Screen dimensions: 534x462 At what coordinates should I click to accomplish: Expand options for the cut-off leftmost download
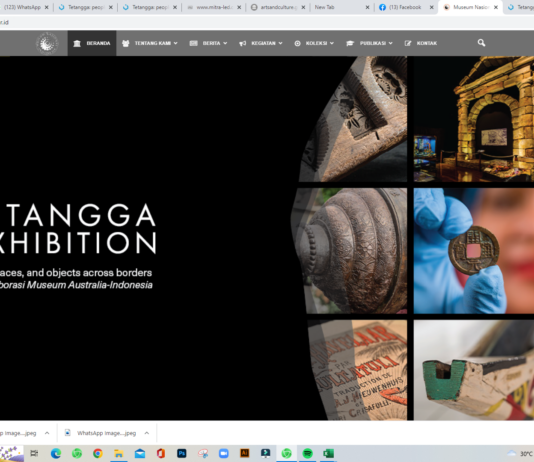pos(47,433)
